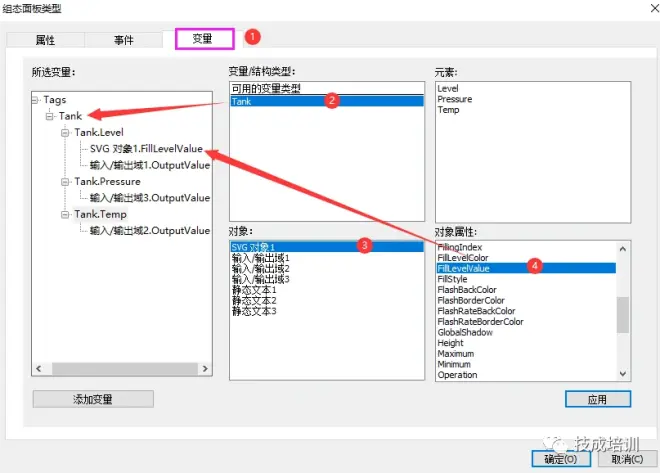Collapse the Tank.Level node
This screenshot has height=473, width=660.
pyautogui.click(x=65, y=133)
